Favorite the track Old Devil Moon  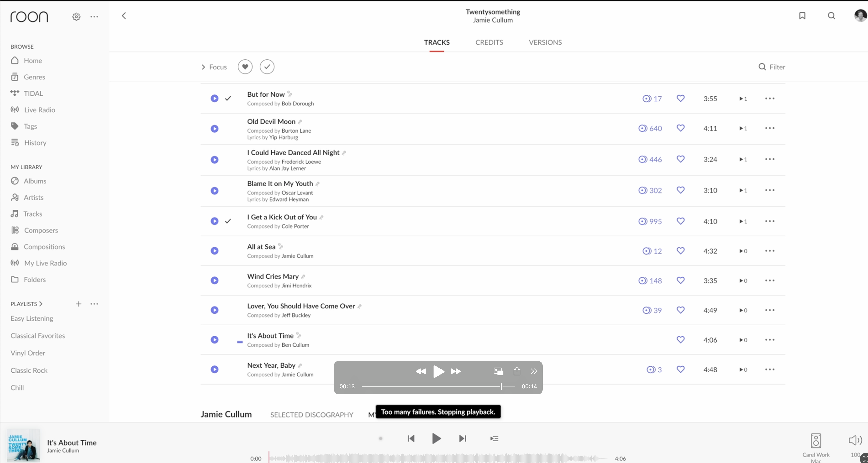click(x=681, y=128)
